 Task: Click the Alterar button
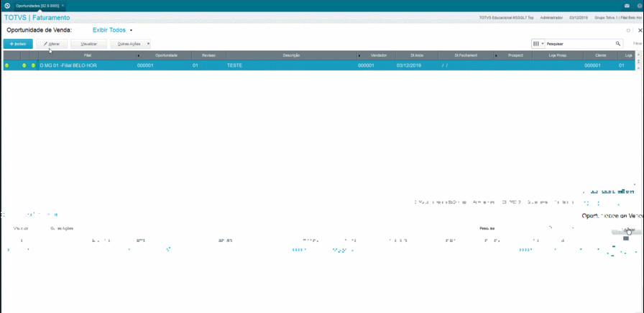(x=52, y=44)
